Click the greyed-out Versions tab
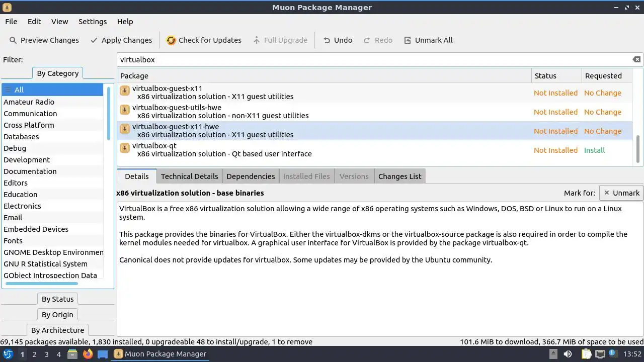The width and height of the screenshot is (644, 362). pos(354,176)
